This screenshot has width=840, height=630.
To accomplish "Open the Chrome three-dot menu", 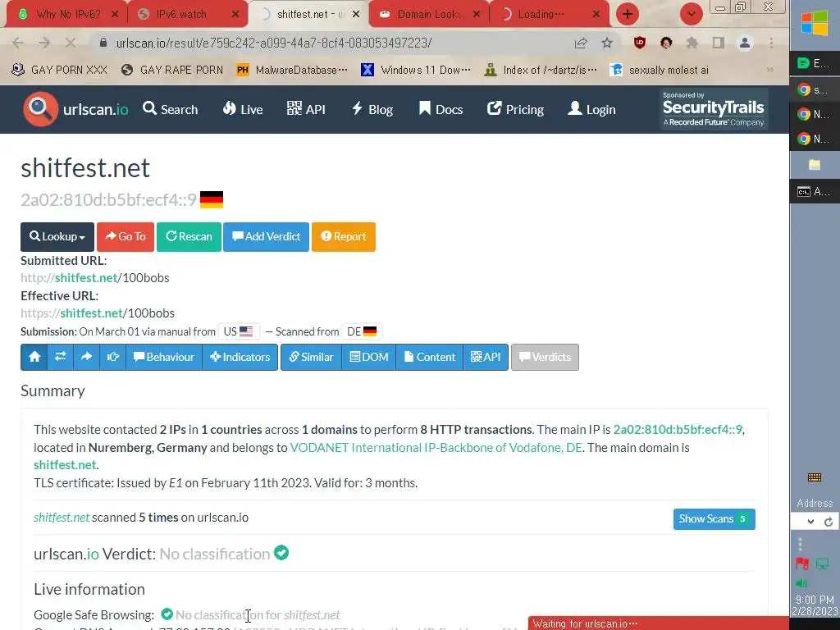I will point(771,43).
